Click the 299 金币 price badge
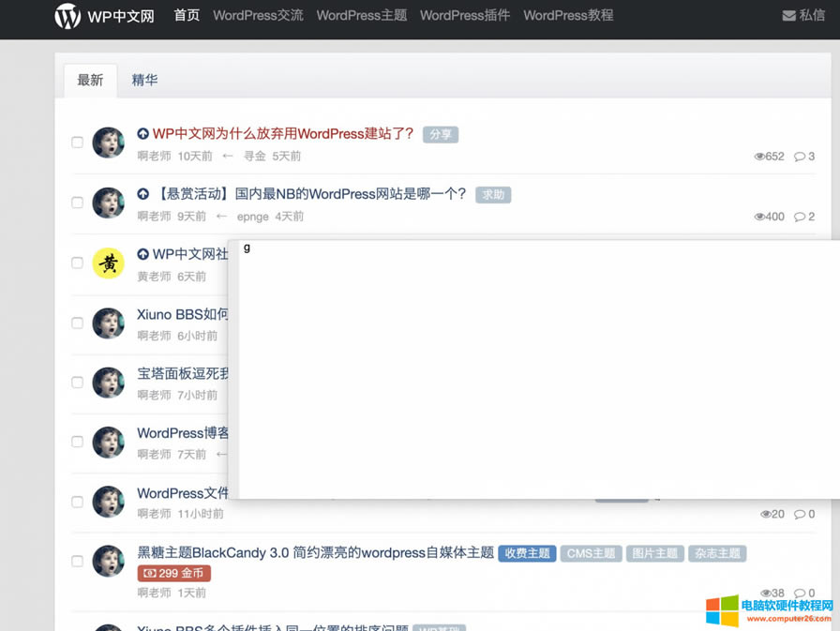The width and height of the screenshot is (840, 631). tap(174, 573)
